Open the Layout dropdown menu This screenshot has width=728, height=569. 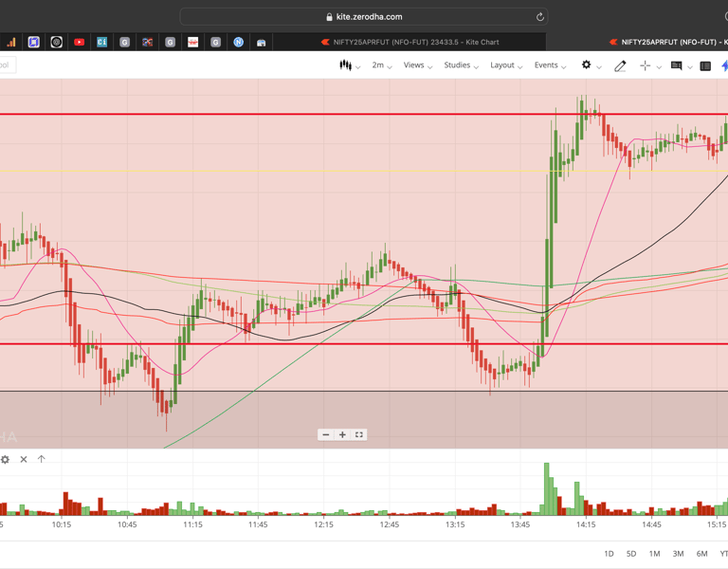506,65
